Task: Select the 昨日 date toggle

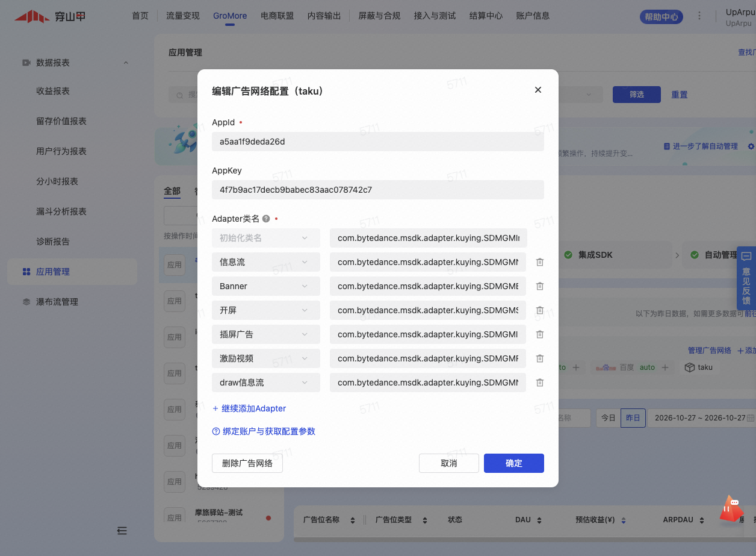Action: tap(633, 417)
